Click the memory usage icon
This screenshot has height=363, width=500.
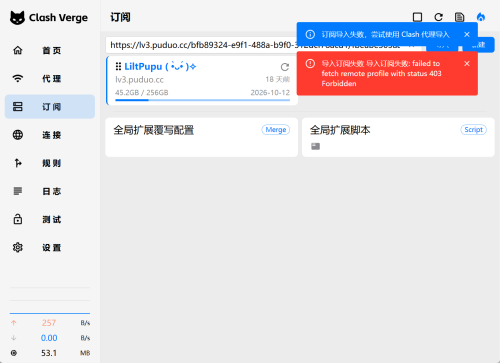click(14, 353)
